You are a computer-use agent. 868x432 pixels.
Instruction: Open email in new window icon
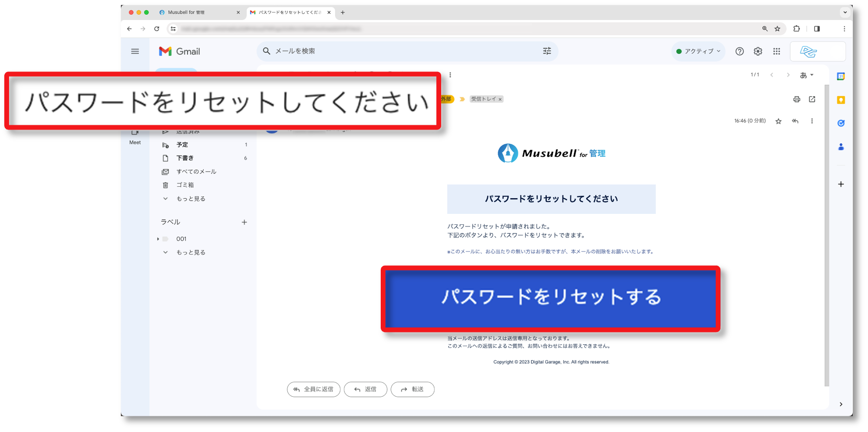(x=812, y=99)
